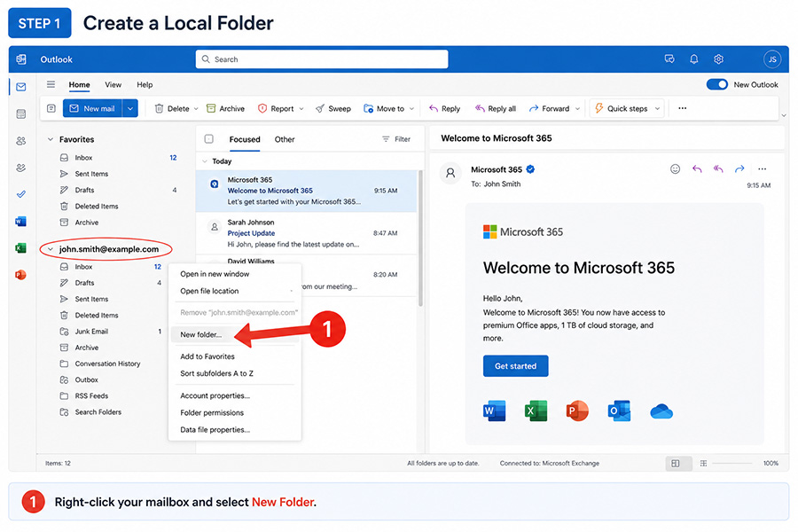Open the To Do checkmark icon
This screenshot has height=532, width=798.
pyautogui.click(x=21, y=194)
